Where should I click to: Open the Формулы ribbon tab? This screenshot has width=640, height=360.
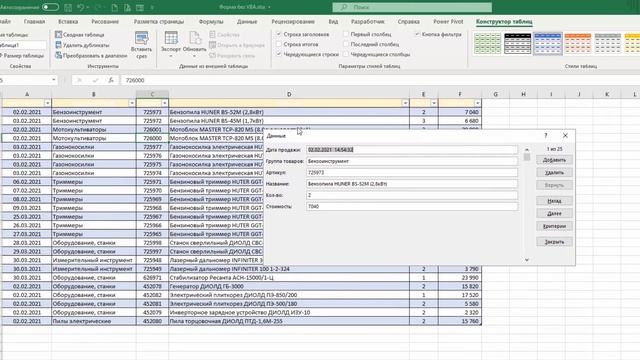pos(211,22)
